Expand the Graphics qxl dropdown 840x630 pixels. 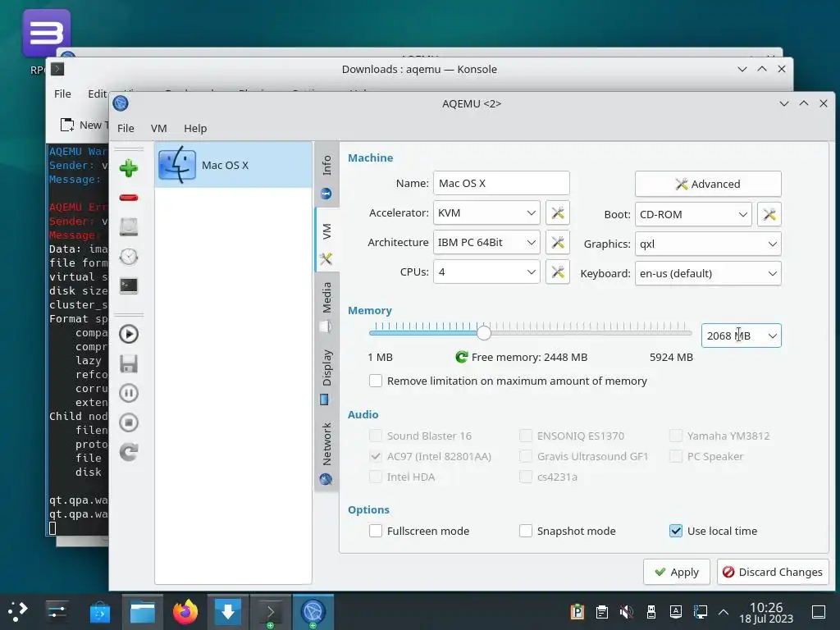tap(708, 244)
